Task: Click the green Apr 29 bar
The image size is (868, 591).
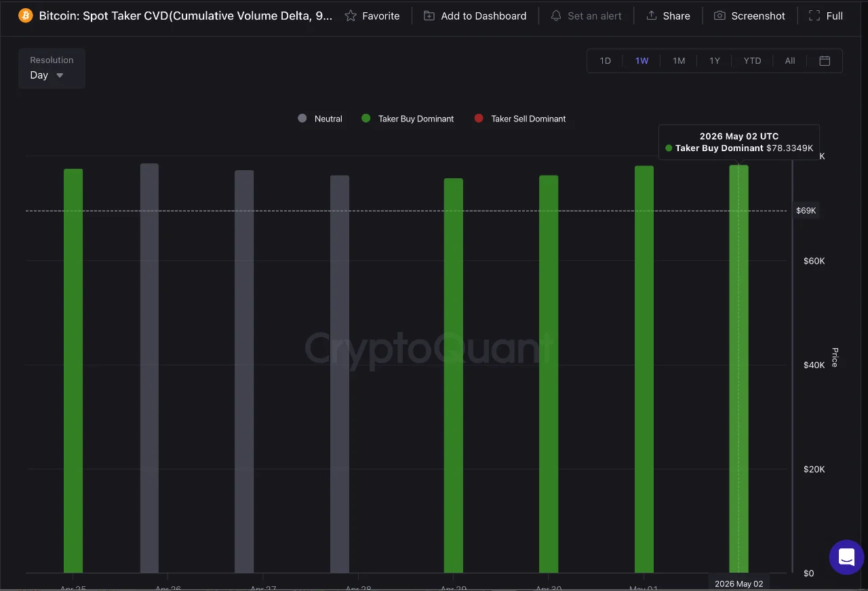Action: coord(454,375)
